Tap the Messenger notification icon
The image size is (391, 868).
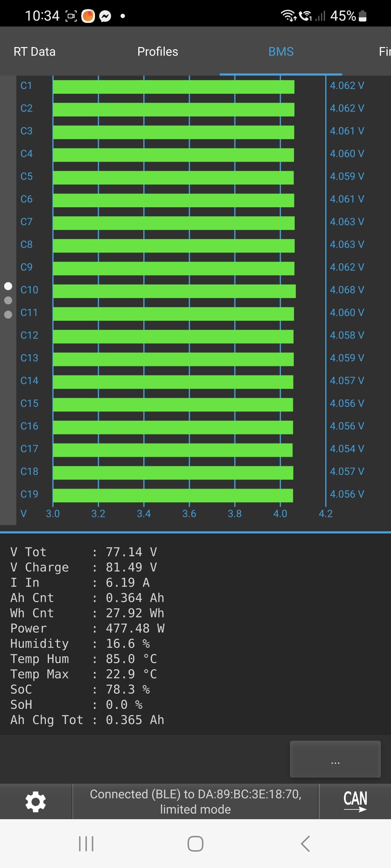(105, 16)
